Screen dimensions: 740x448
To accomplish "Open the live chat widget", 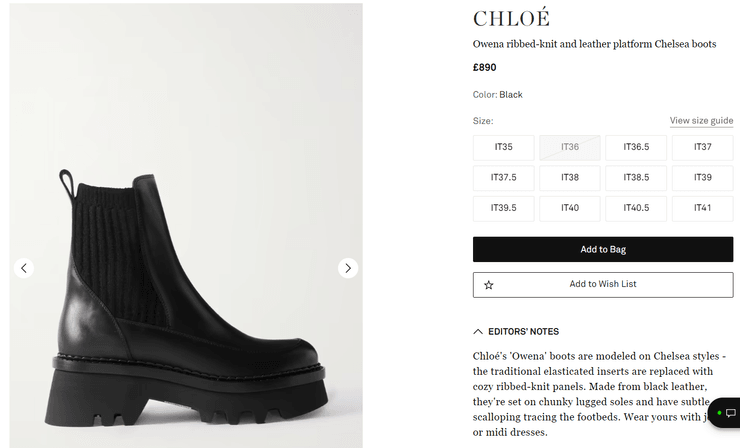I will click(x=727, y=413).
